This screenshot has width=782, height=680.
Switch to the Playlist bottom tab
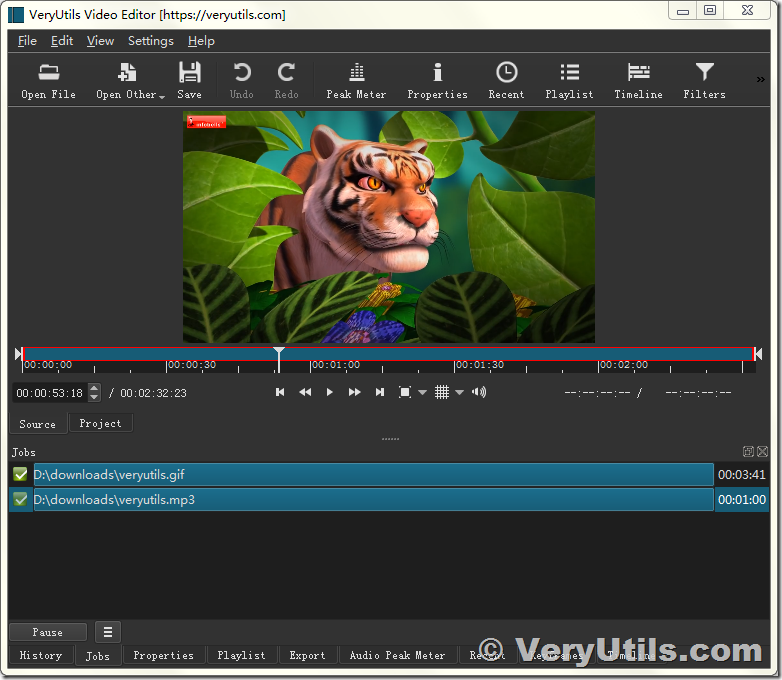(241, 655)
